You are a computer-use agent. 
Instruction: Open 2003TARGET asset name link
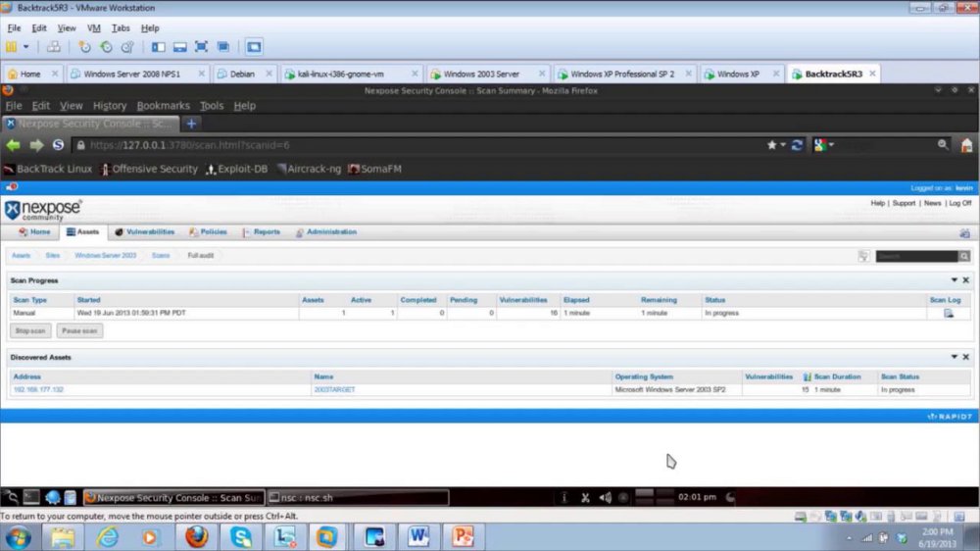point(334,389)
